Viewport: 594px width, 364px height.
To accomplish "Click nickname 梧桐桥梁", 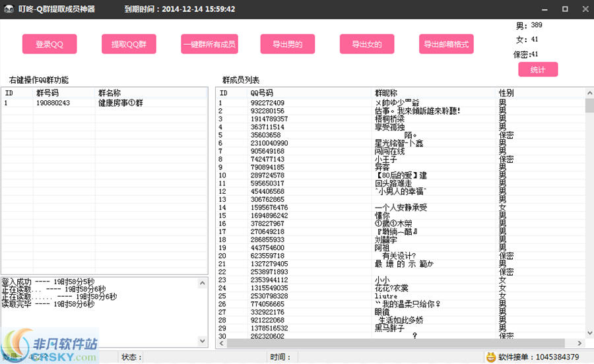I will 389,119.
